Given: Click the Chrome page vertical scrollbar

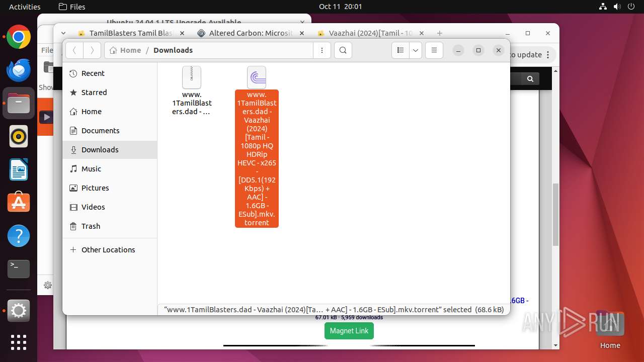Looking at the screenshot, I should point(555,215).
